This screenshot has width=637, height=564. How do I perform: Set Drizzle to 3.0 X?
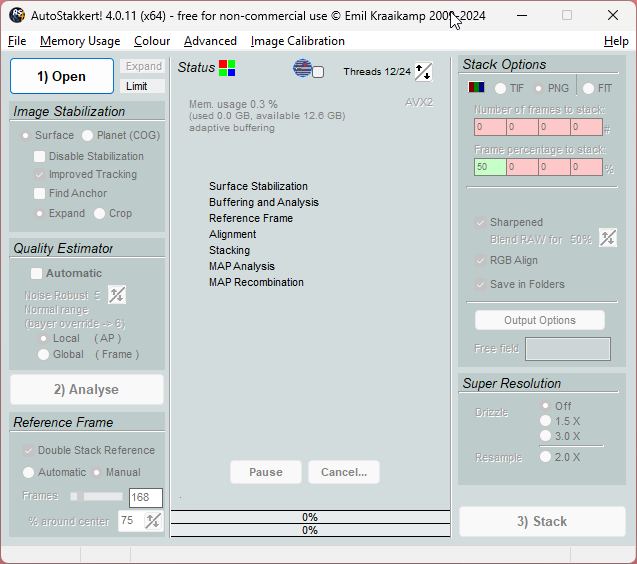pyautogui.click(x=546, y=436)
